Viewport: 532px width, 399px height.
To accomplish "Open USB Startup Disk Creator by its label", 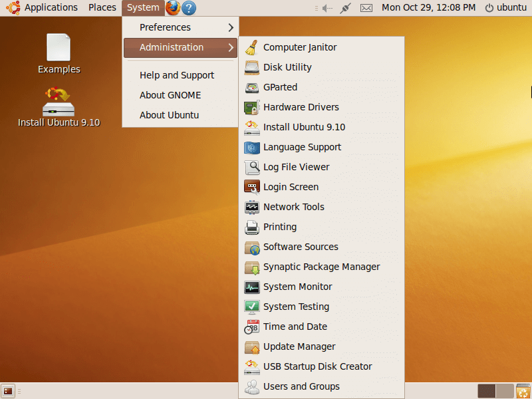I will [x=318, y=367].
